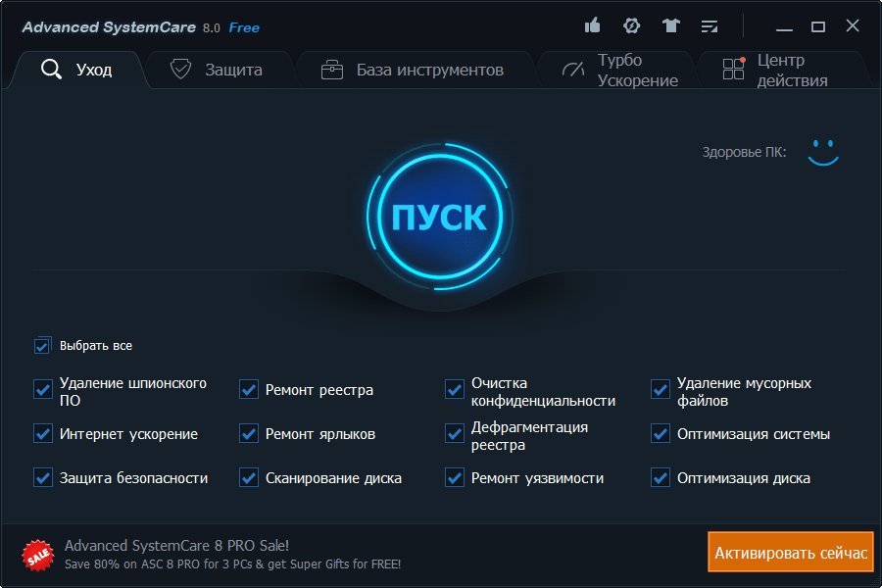882x588 pixels.
Task: Close the Advanced SystemCare window
Action: [x=853, y=25]
